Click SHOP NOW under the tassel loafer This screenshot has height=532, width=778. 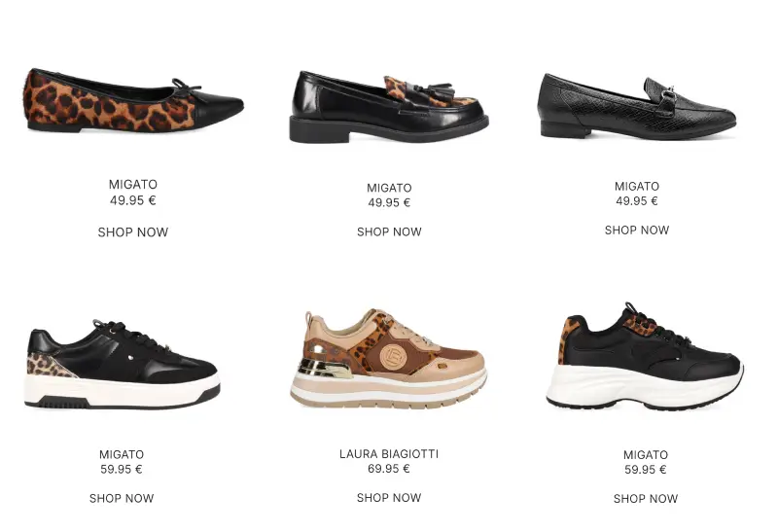[x=389, y=231]
